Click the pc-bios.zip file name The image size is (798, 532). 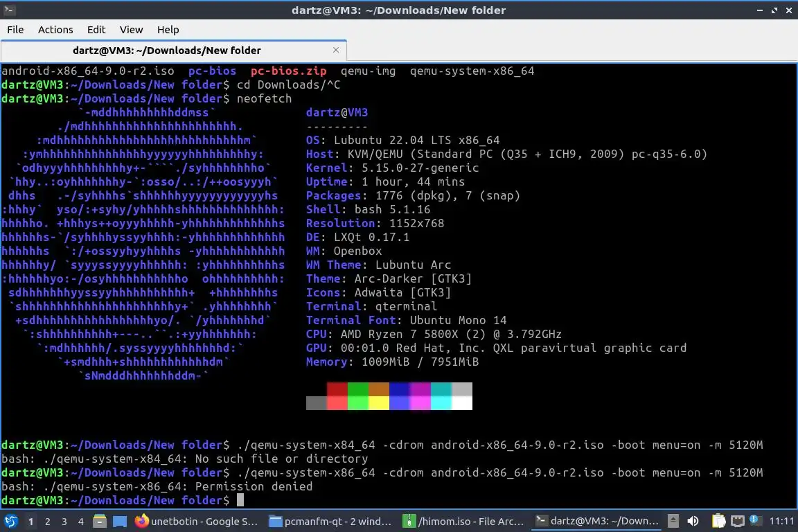[289, 71]
